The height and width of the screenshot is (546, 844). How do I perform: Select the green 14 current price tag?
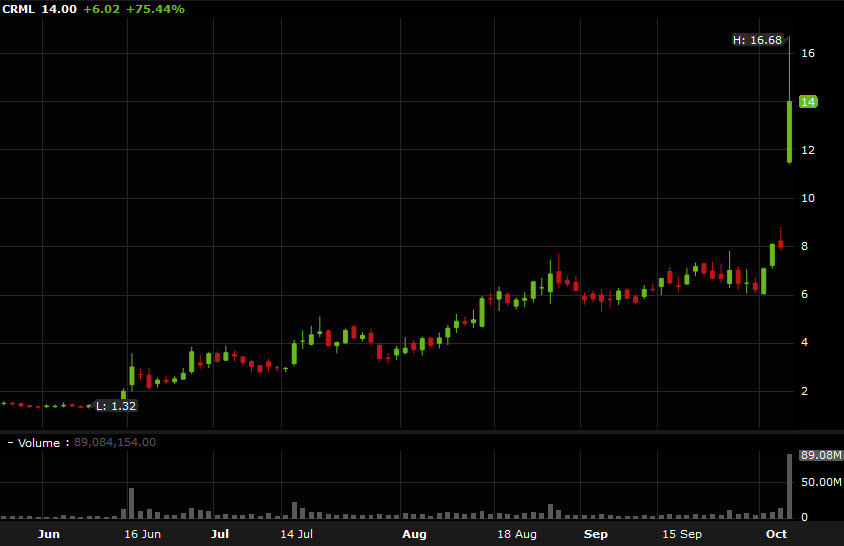point(808,102)
